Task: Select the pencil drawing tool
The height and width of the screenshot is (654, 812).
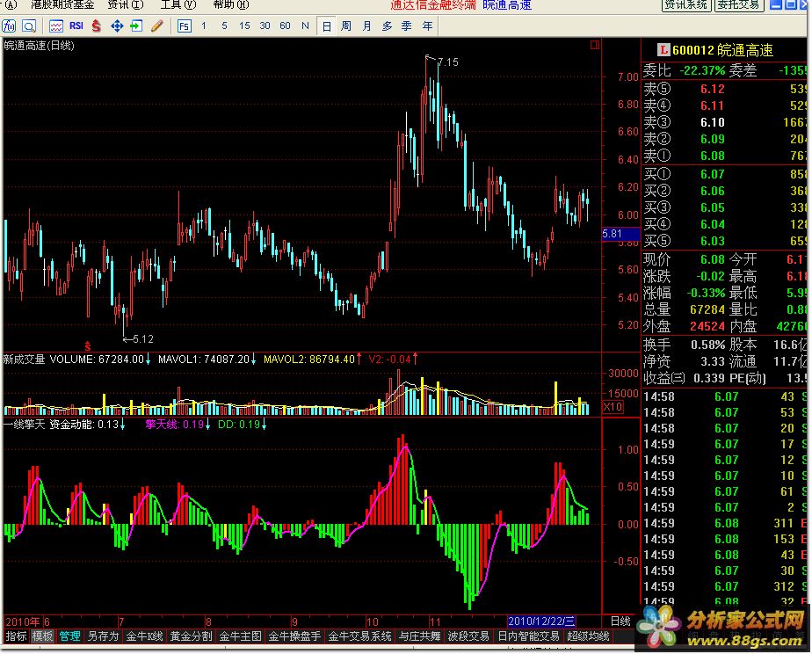Action: click(x=157, y=25)
